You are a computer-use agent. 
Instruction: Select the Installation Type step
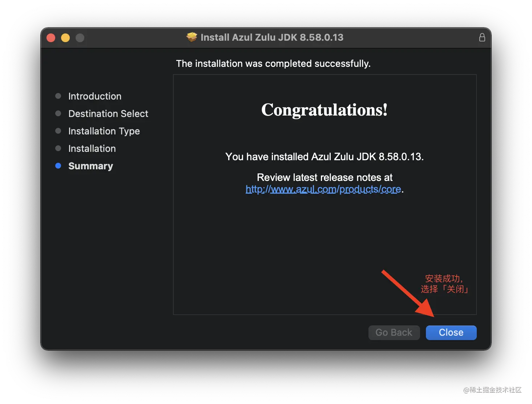tap(104, 131)
